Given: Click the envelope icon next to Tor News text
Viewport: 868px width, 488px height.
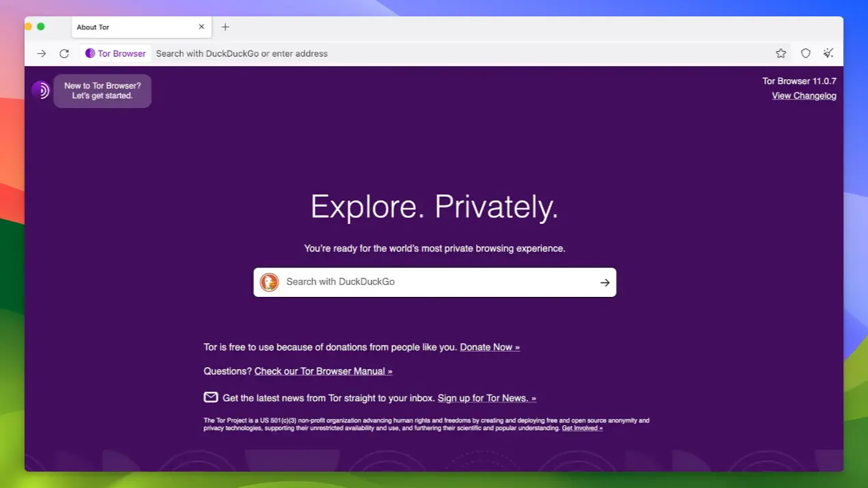Looking at the screenshot, I should click(x=210, y=397).
